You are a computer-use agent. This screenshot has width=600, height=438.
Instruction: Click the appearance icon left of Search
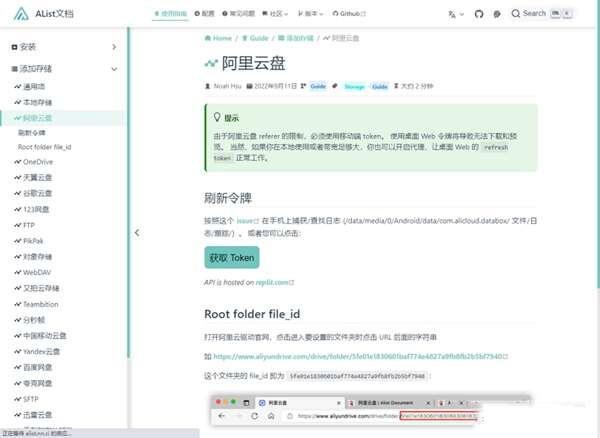click(x=497, y=14)
